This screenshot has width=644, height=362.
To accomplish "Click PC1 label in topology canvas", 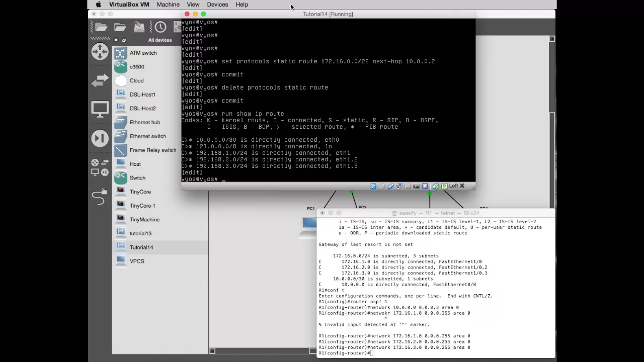I will (310, 208).
